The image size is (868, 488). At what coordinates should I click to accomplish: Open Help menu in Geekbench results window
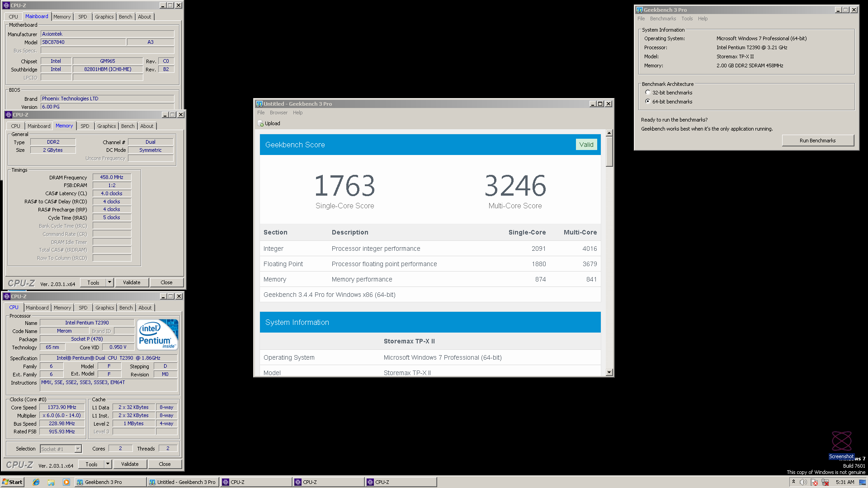point(297,113)
